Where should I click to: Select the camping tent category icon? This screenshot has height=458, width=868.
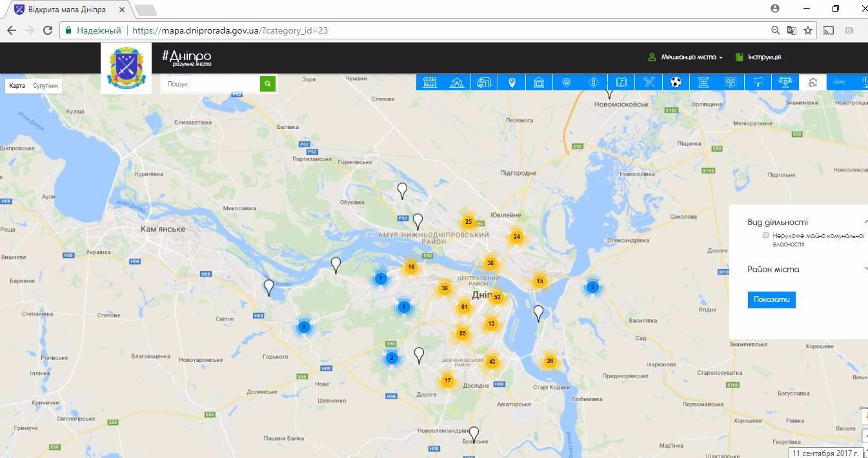coord(456,82)
